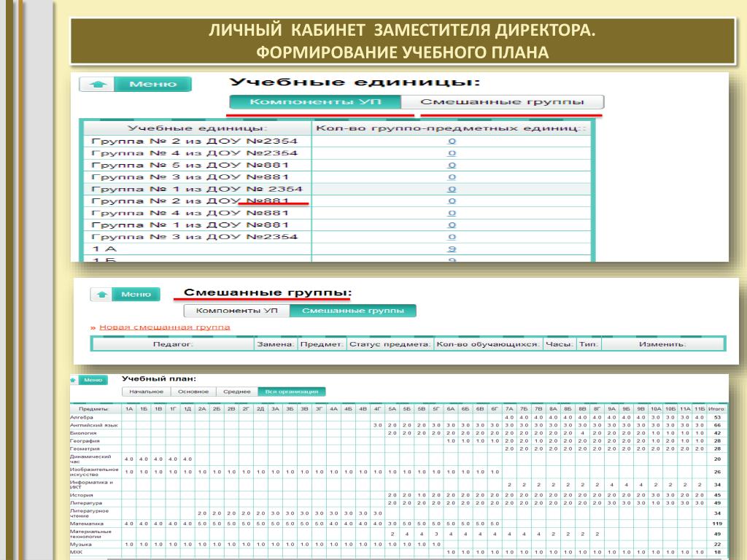Select the Биология subject row
This screenshot has height=560, width=747.
(399, 433)
